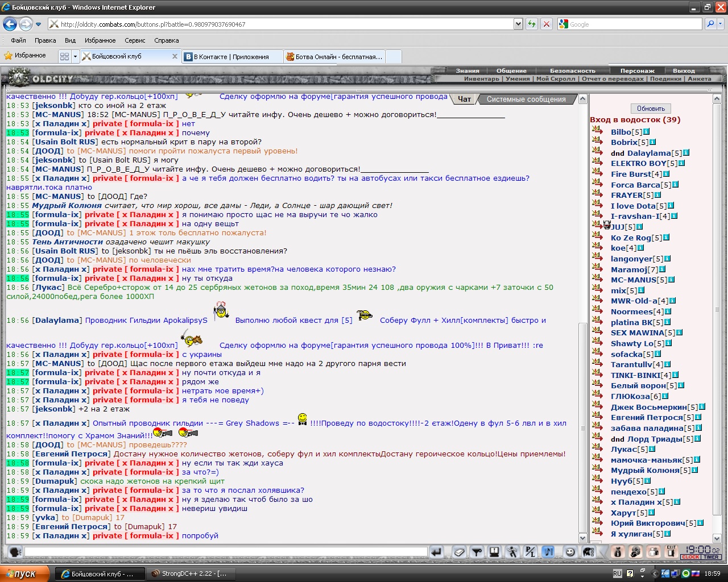
Task: Click info icon next to MC-MANUS
Action: click(671, 280)
